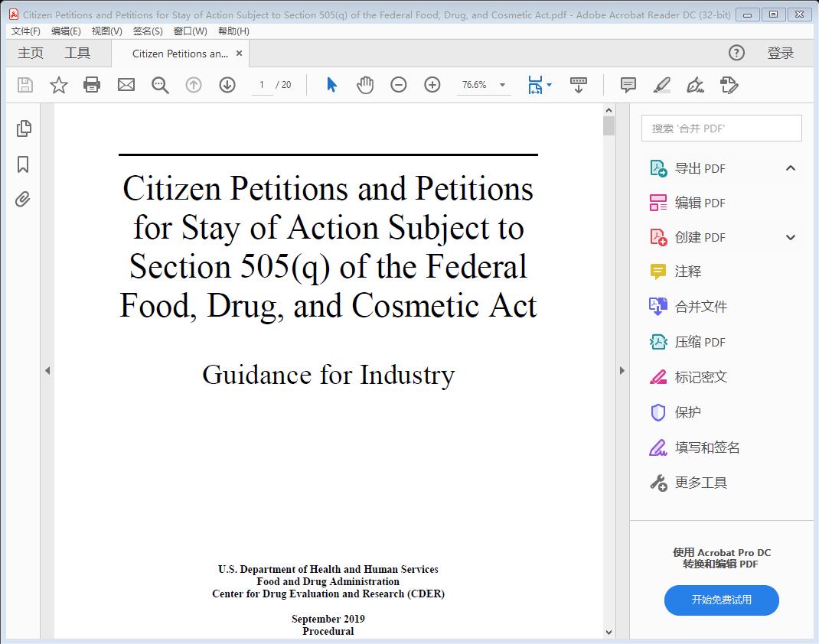Screen dimensions: 819x644
Task: Open the print dialog
Action: point(92,85)
